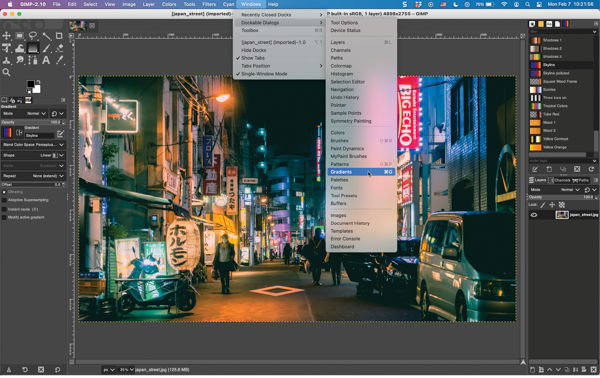This screenshot has width=600, height=378.
Task: Select the Color Picker eyedropper tool
Action: click(59, 60)
